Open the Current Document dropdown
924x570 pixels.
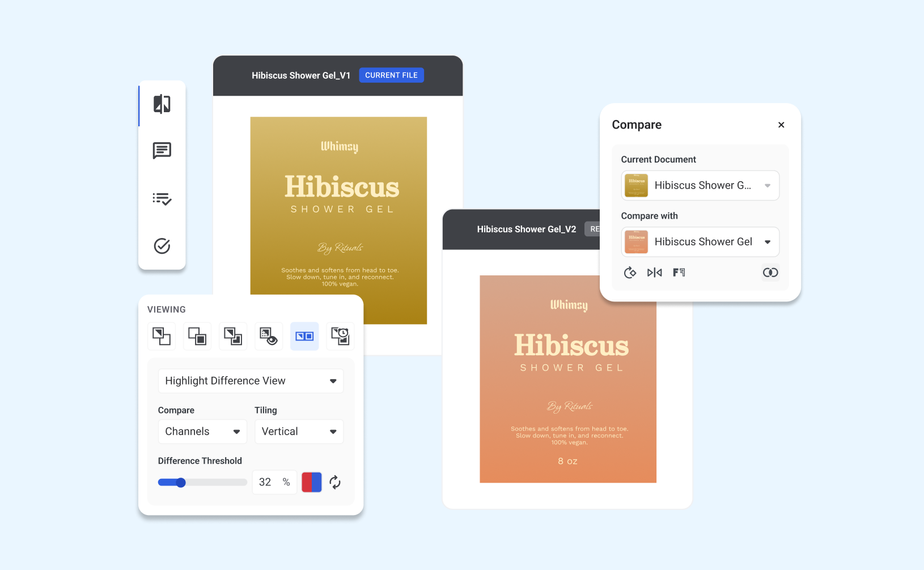pyautogui.click(x=700, y=185)
